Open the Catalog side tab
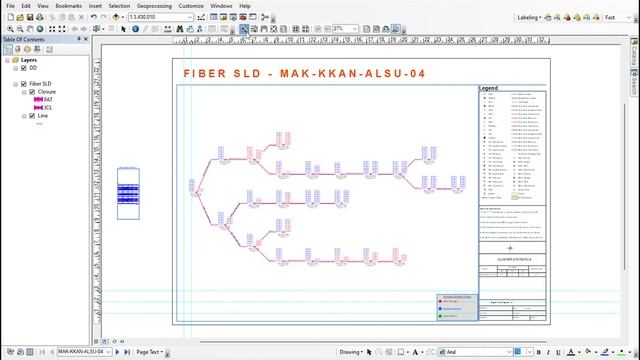This screenshot has height=360, width=640. (x=634, y=52)
